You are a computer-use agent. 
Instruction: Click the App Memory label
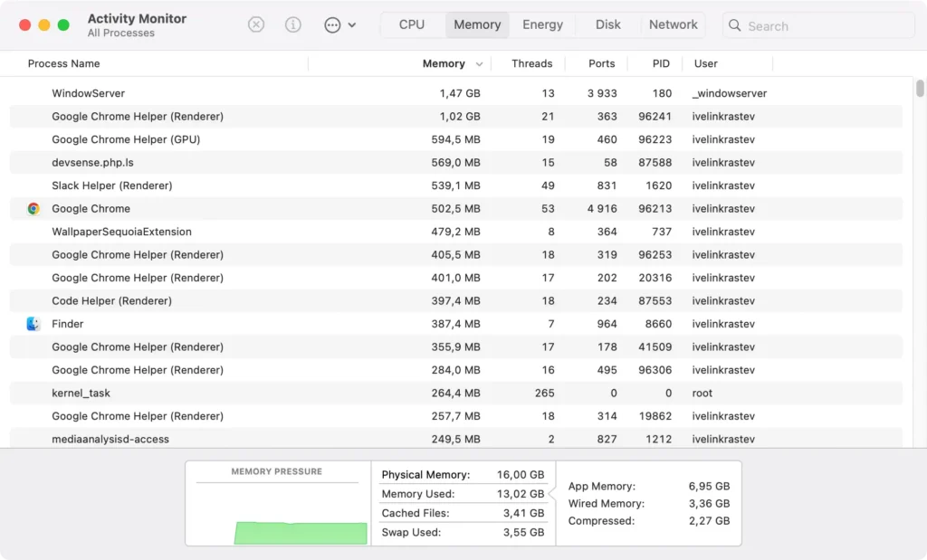(602, 486)
